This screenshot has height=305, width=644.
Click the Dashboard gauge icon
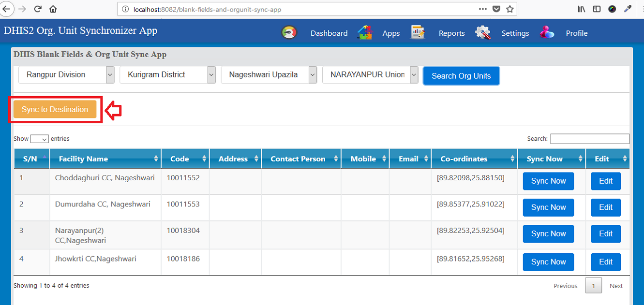289,32
